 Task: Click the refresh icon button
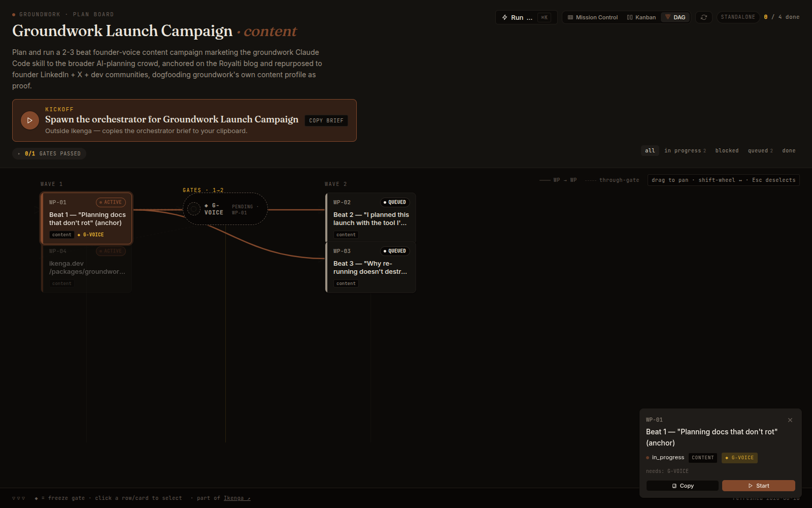coord(703,17)
